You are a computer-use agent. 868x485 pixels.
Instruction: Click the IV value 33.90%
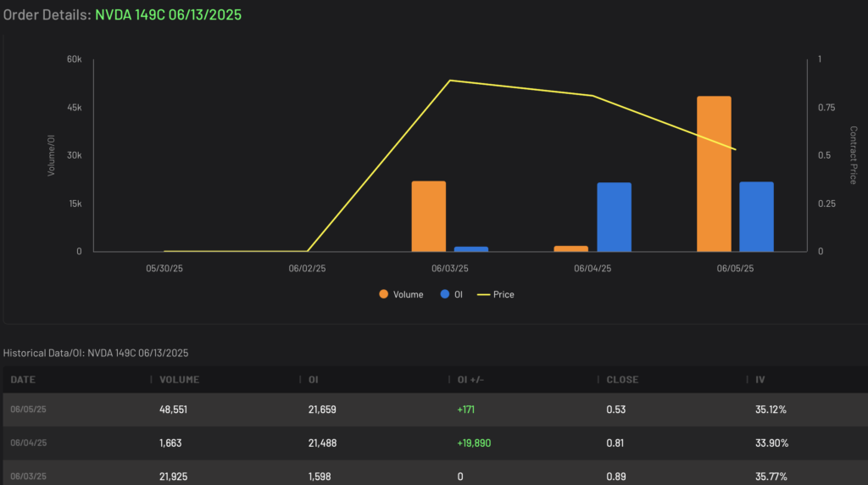coord(771,443)
